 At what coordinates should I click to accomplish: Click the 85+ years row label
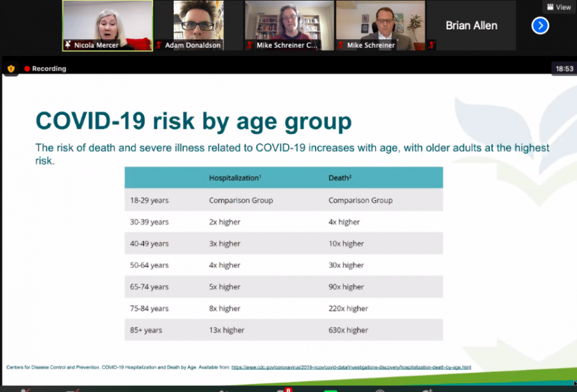145,330
